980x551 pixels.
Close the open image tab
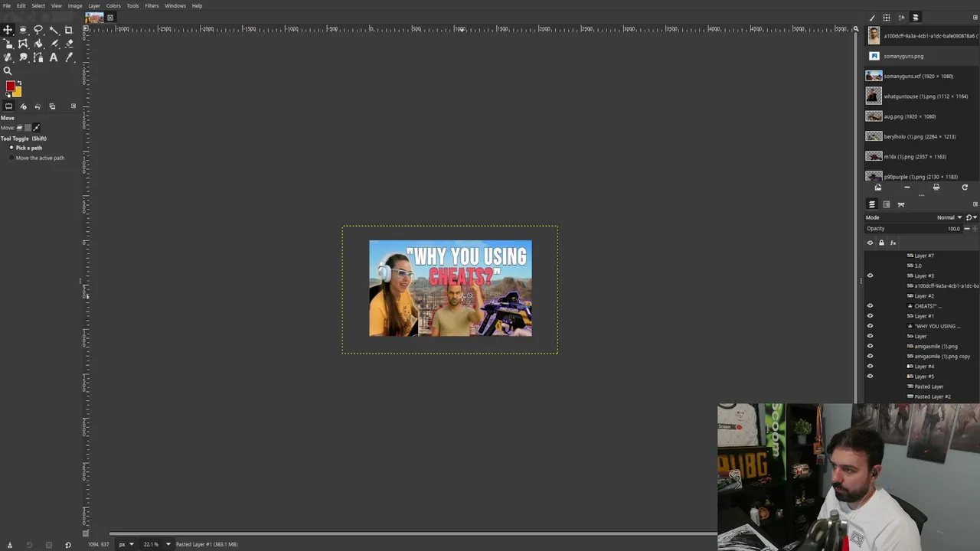[x=109, y=18]
